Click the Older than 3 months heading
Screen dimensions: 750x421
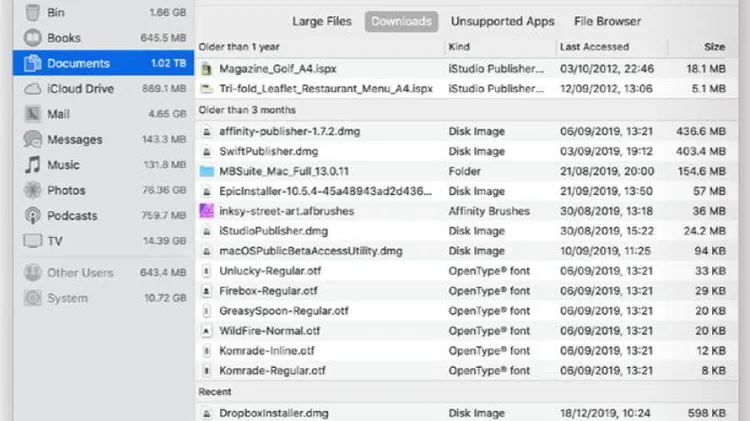tap(247, 110)
